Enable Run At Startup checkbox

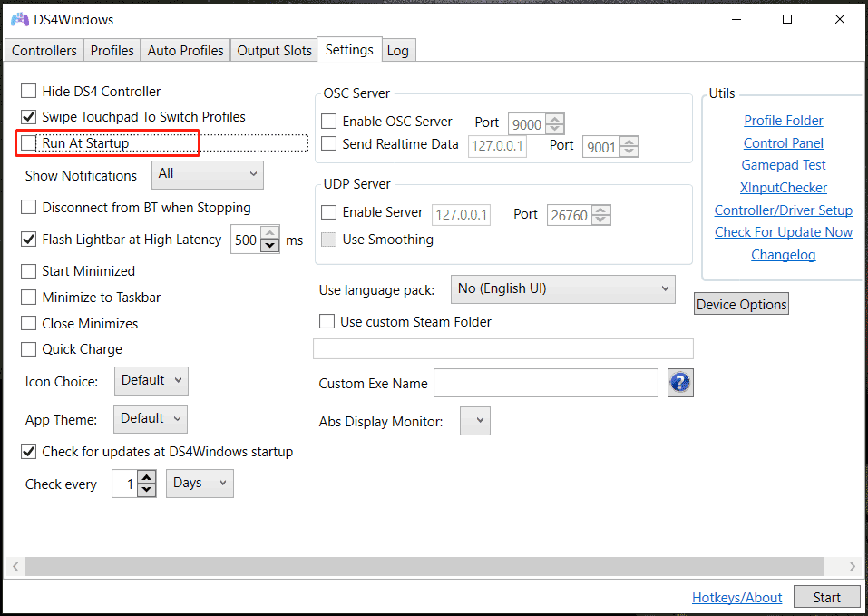click(x=28, y=142)
